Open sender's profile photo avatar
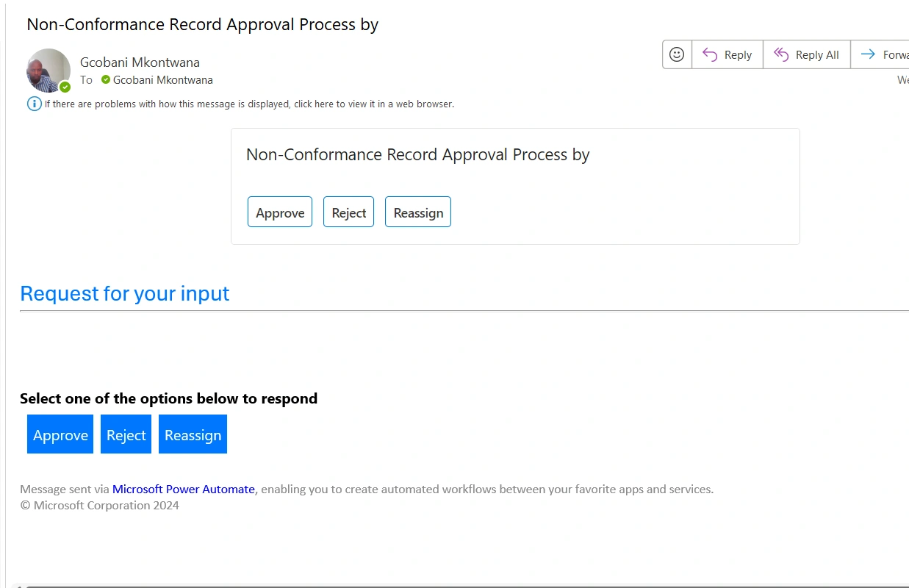909x588 pixels. coord(48,71)
